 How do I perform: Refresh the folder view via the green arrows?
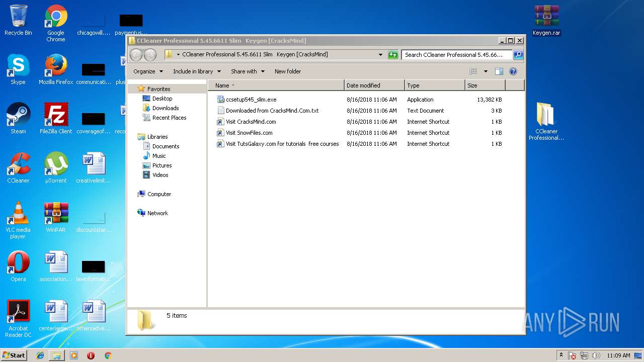(x=393, y=54)
